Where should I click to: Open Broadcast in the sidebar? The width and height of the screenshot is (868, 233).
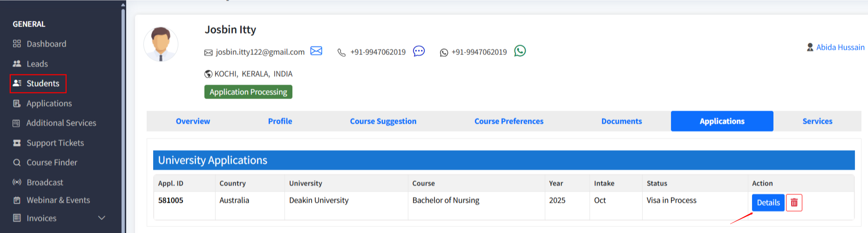coord(45,182)
